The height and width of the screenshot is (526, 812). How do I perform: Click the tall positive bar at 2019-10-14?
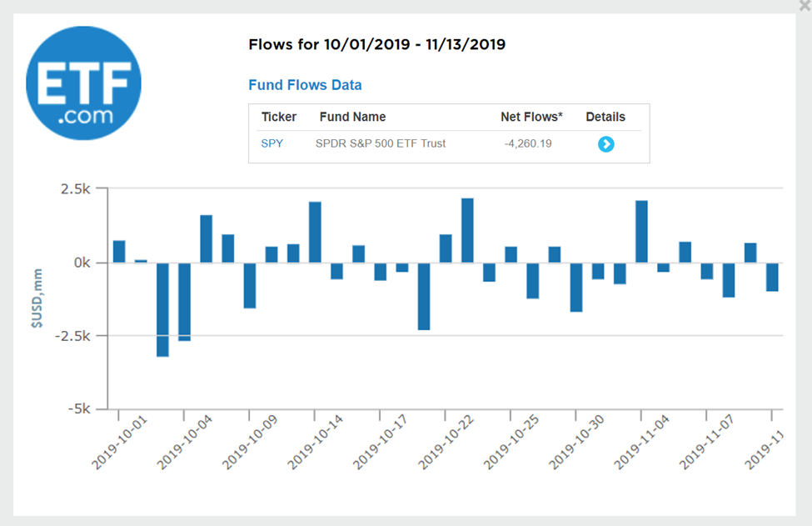pyautogui.click(x=315, y=232)
